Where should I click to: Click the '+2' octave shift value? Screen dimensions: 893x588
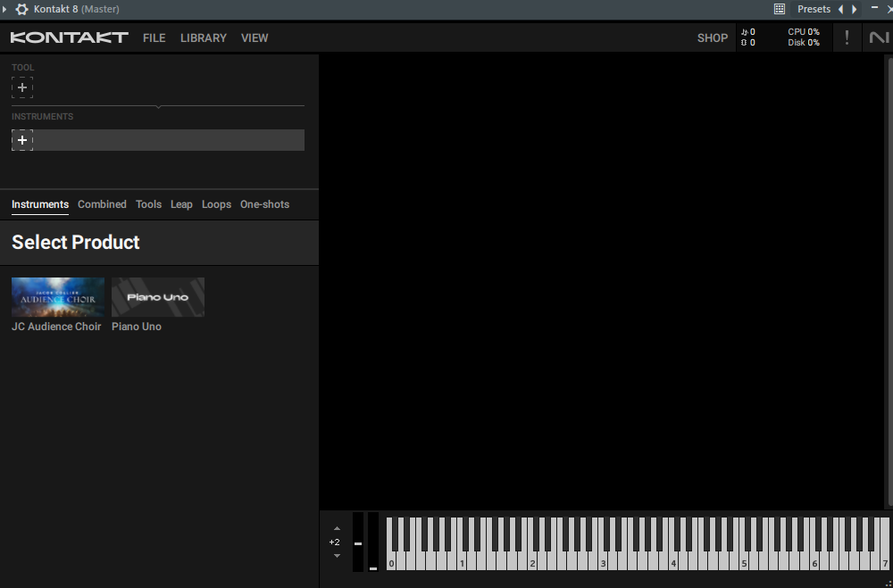click(335, 542)
